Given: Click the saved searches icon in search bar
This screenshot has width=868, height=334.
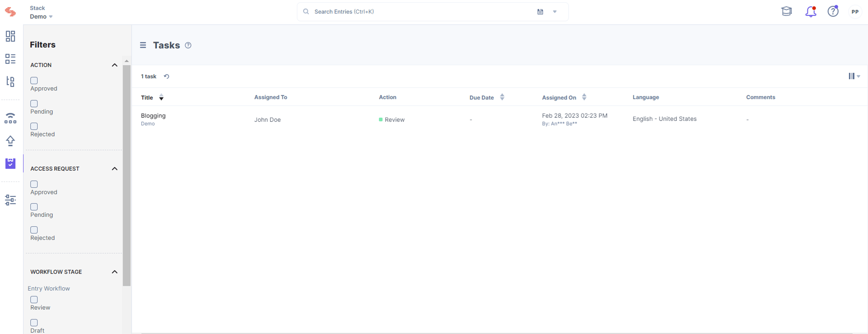Looking at the screenshot, I should pos(540,12).
